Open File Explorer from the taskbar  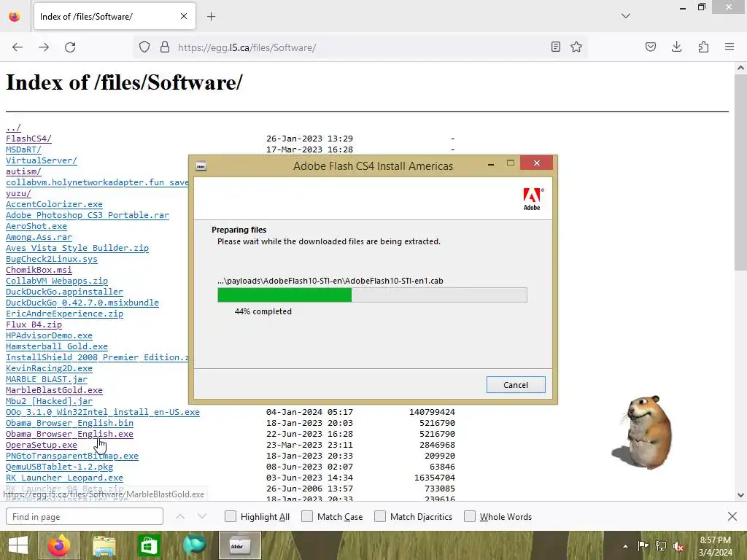point(104,545)
